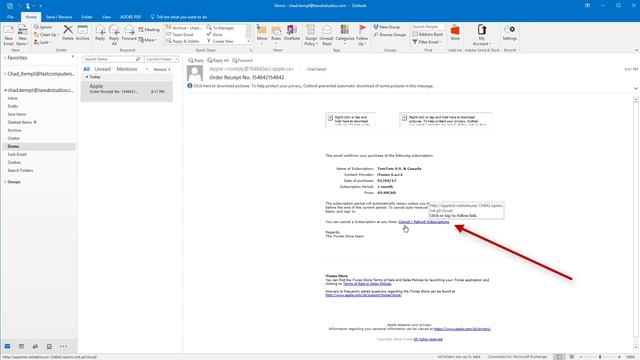This screenshot has width=640, height=360.
Task: Filter the message list by Mentions
Action: coord(127,69)
